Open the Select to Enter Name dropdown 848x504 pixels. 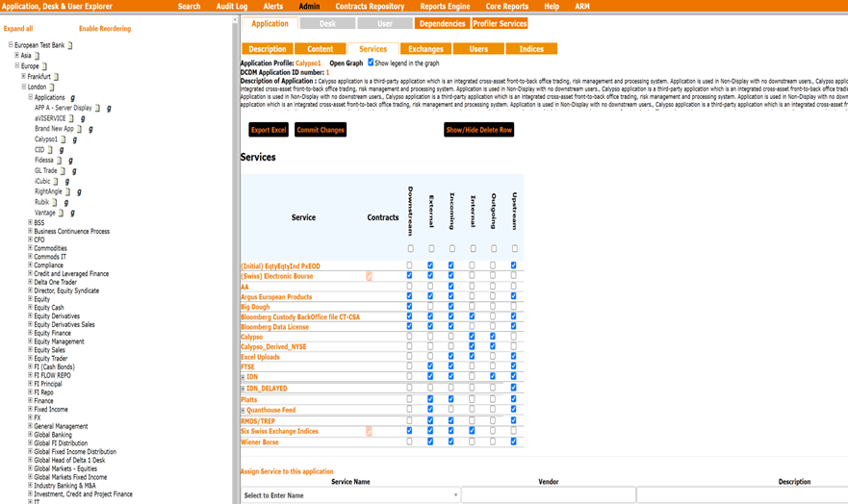[350, 495]
